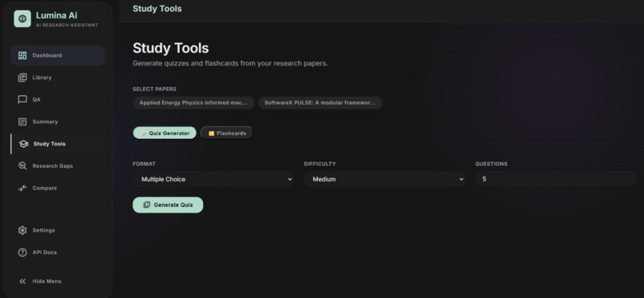Click the QA chat bubble icon
The image size is (644, 298).
pos(22,100)
